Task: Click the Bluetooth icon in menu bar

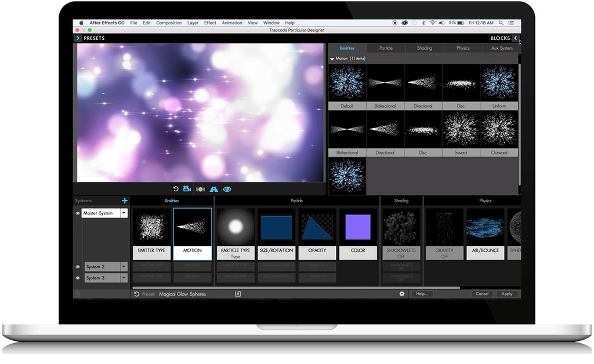Action: [x=423, y=23]
